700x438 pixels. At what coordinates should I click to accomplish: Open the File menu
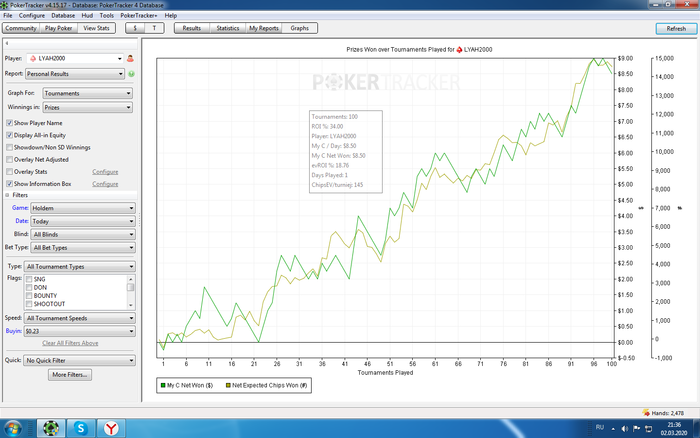pos(8,15)
